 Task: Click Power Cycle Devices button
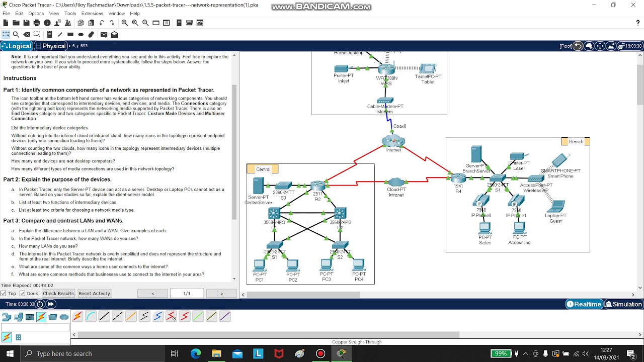(40, 304)
